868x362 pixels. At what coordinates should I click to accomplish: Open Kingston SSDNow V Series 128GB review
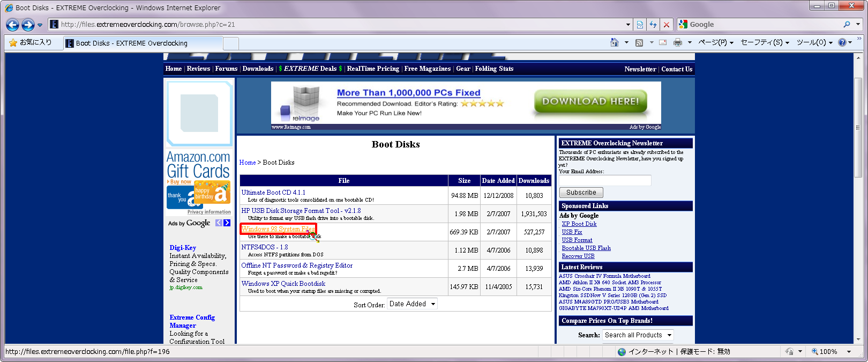[613, 295]
